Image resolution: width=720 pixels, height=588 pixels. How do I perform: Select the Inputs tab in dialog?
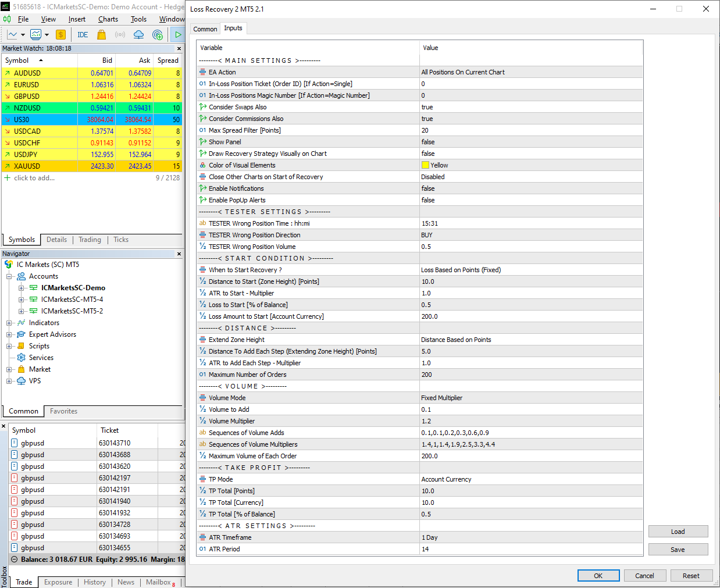pos(233,28)
